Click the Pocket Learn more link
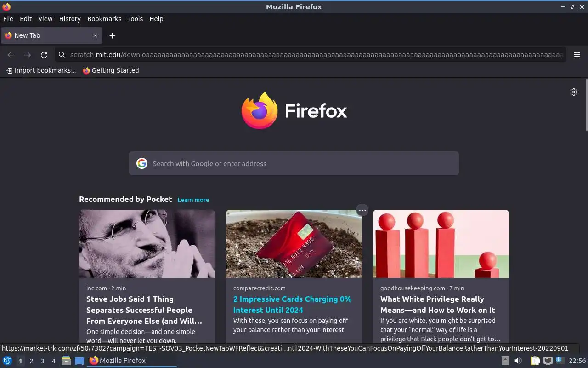This screenshot has width=588, height=368. (193, 200)
